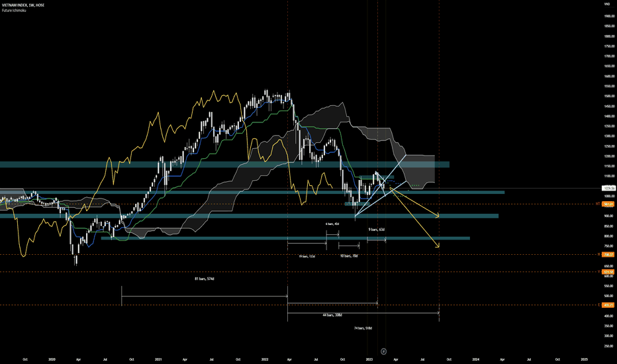The height and width of the screenshot is (364, 617).
Task: Click the 250.00 price axis label
Action: pyautogui.click(x=609, y=346)
